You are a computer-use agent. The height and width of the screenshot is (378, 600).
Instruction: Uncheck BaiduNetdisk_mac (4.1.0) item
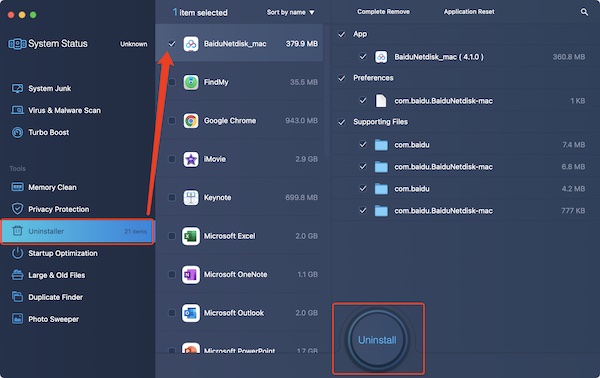coord(362,57)
